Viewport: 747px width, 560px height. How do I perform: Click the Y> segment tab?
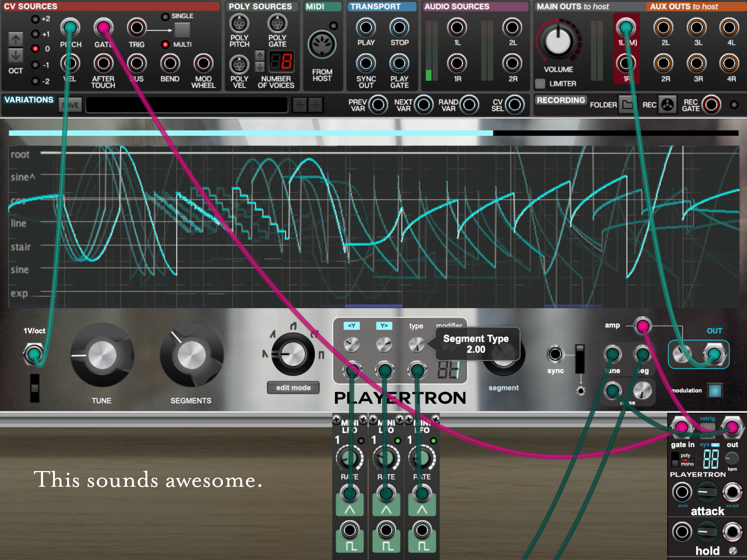tap(384, 326)
